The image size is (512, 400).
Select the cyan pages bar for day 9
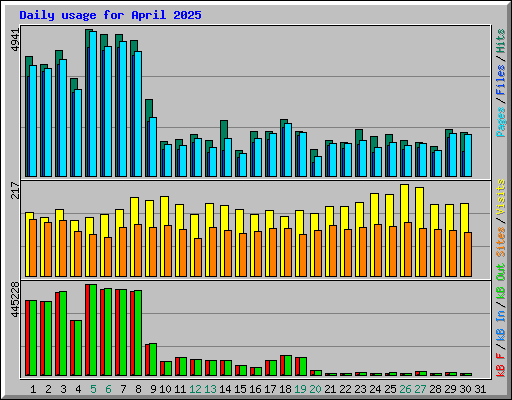153,147
